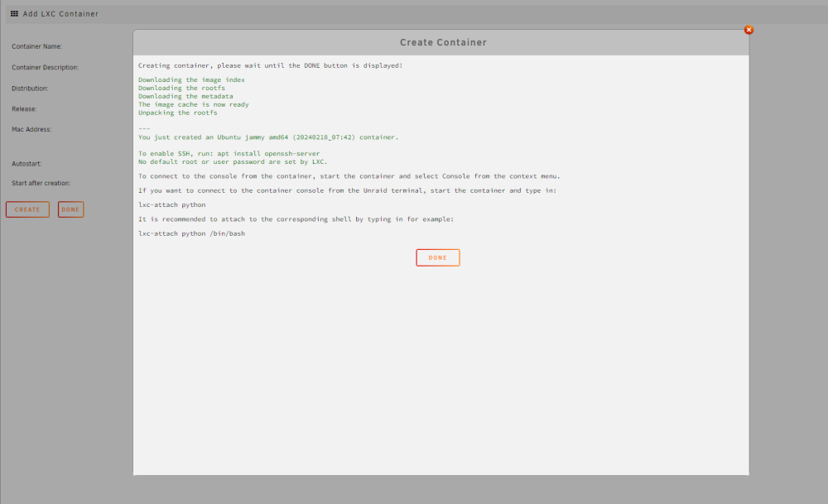Click the 'Downloading the metadata' line
The height and width of the screenshot is (504, 828).
pos(185,96)
